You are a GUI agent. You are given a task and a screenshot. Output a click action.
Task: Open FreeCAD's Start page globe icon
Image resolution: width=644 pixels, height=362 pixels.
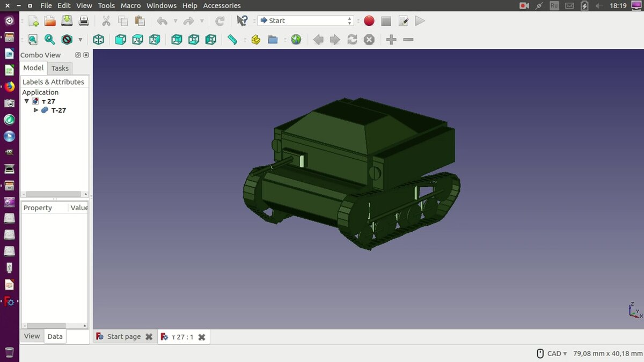coord(296,39)
